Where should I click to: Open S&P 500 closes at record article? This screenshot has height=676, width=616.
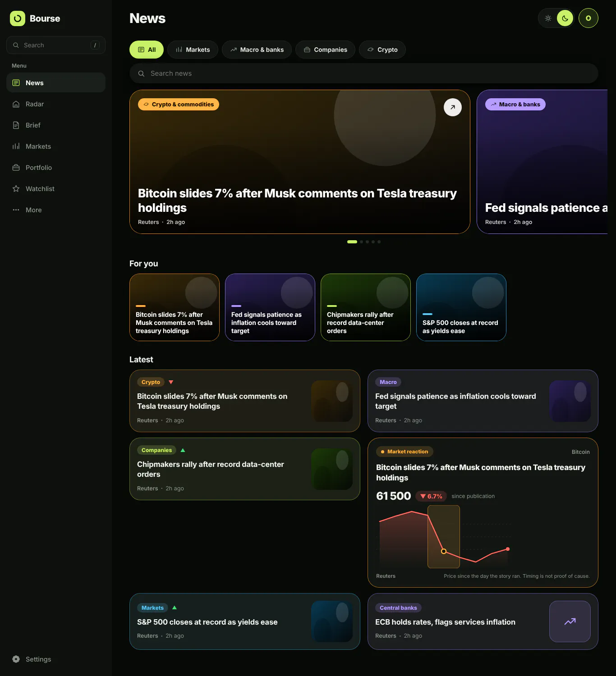pyautogui.click(x=245, y=621)
